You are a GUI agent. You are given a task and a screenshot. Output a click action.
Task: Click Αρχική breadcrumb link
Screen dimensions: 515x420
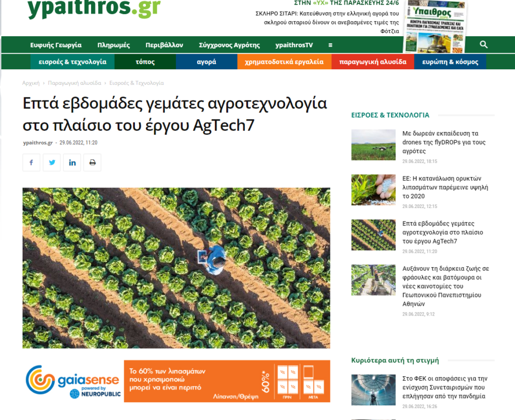(x=31, y=83)
